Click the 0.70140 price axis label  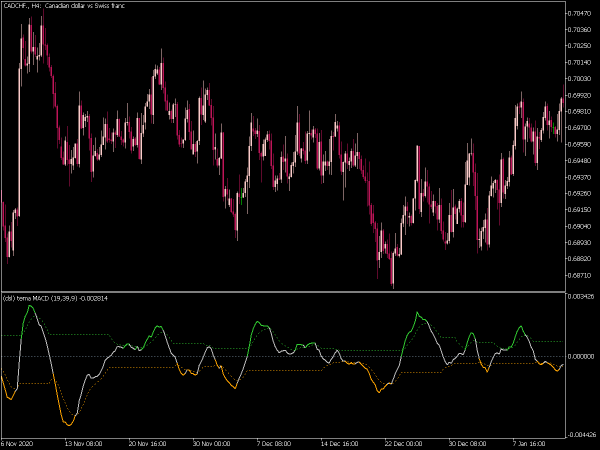click(579, 62)
